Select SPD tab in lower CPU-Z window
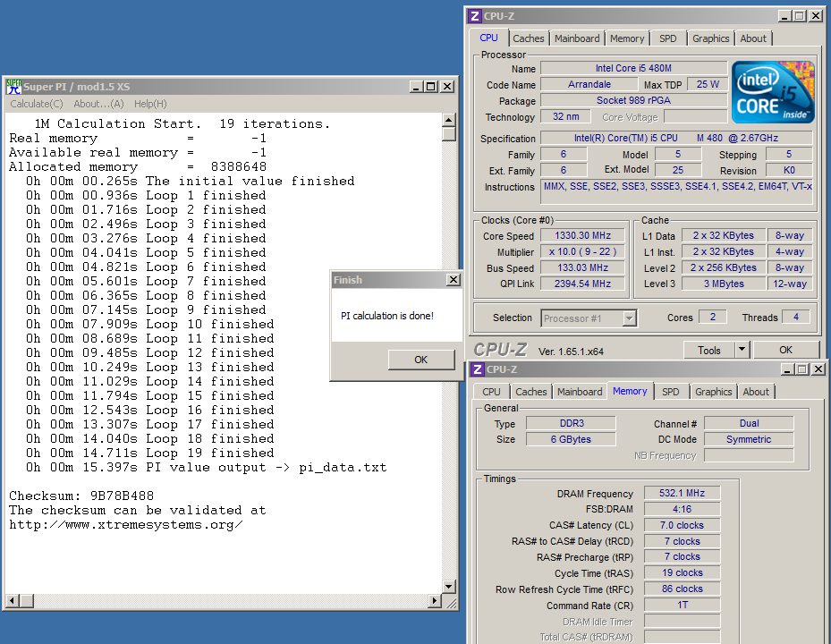 (670, 392)
